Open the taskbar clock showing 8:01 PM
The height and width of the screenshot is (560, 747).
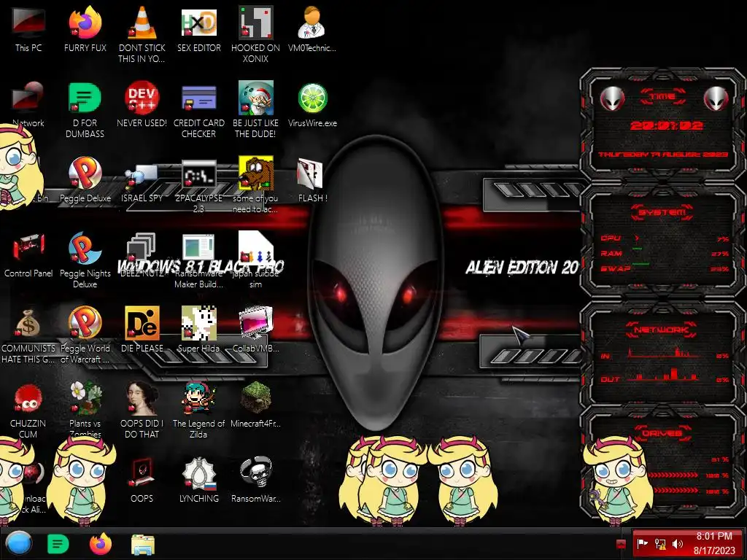(714, 543)
